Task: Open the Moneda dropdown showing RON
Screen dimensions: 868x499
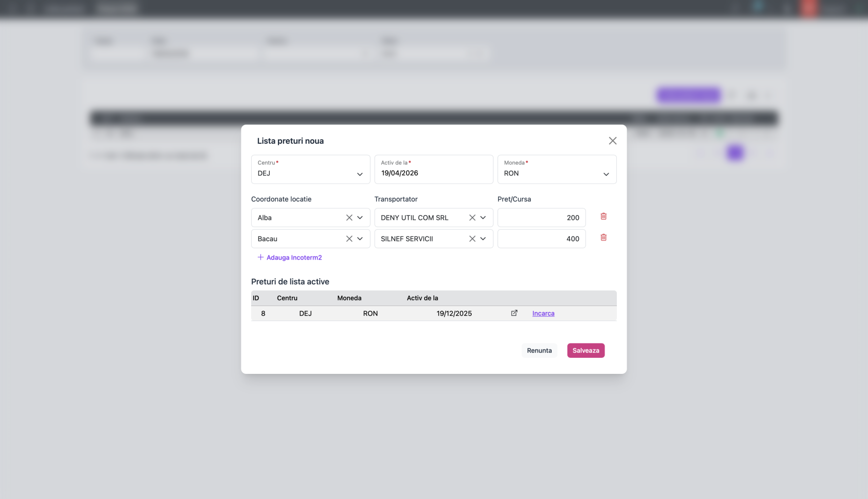Action: click(x=557, y=169)
